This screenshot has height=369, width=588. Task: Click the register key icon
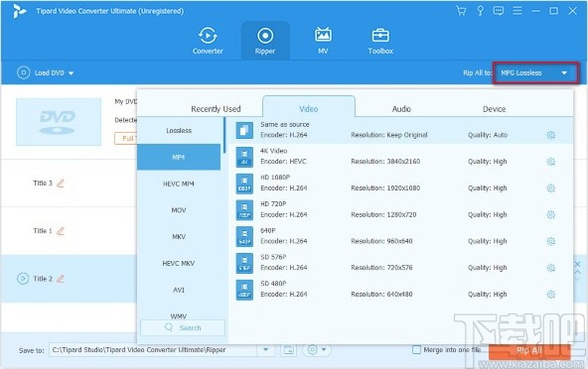(x=480, y=11)
